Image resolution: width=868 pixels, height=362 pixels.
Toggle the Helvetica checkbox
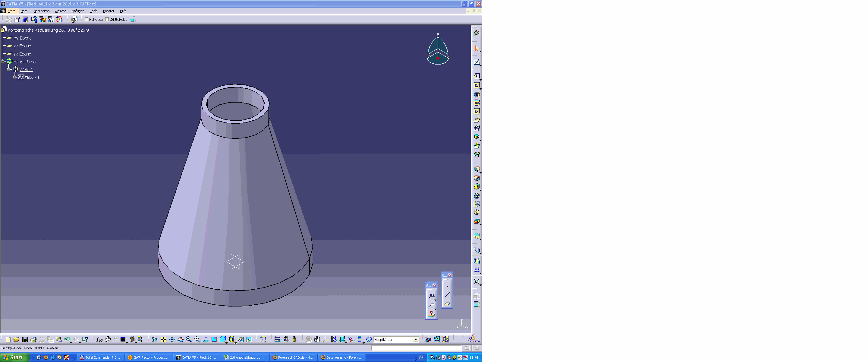click(x=86, y=20)
